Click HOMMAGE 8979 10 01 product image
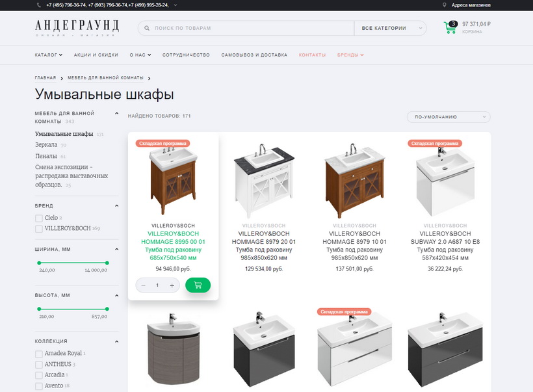The width and height of the screenshot is (533, 392). click(354, 181)
